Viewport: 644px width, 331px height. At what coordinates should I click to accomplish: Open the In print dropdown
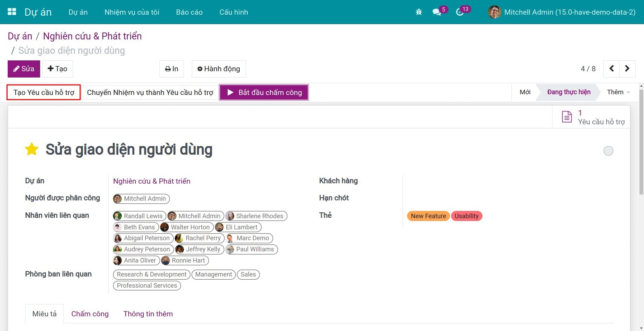(x=172, y=69)
